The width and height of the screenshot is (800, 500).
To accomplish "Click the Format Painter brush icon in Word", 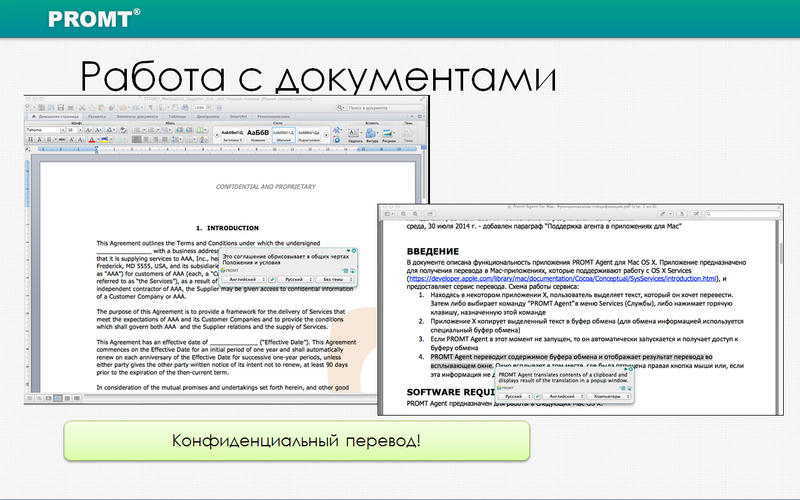I will (111, 108).
